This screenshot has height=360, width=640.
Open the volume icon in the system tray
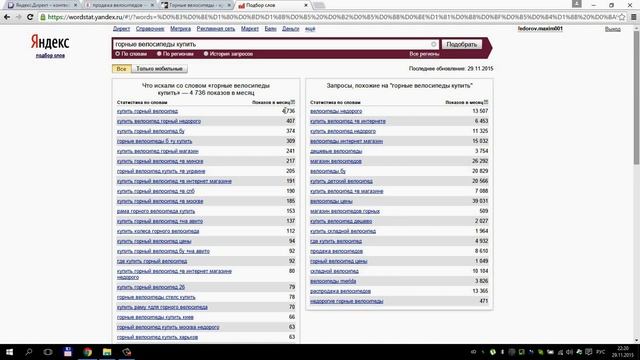tap(569, 352)
